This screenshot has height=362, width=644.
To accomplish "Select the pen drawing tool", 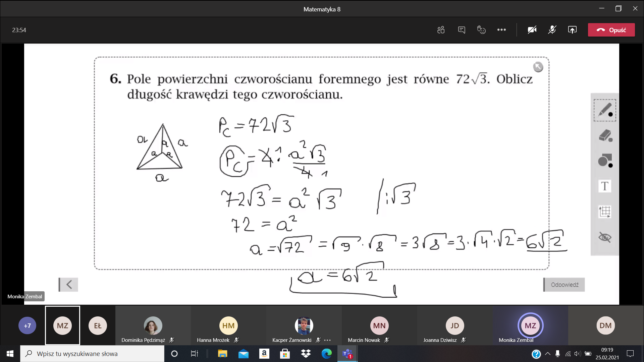I will click(605, 110).
